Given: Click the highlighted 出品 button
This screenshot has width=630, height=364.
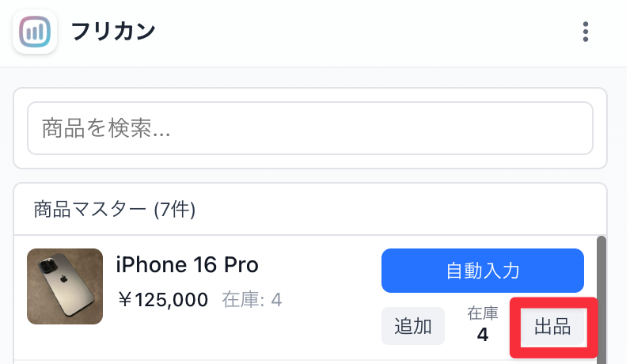Looking at the screenshot, I should pos(552,327).
